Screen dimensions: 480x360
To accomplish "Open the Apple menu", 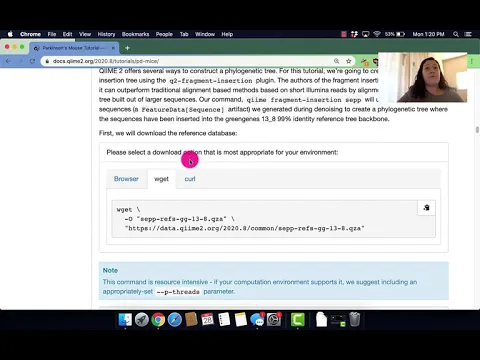I will (x=10, y=34).
